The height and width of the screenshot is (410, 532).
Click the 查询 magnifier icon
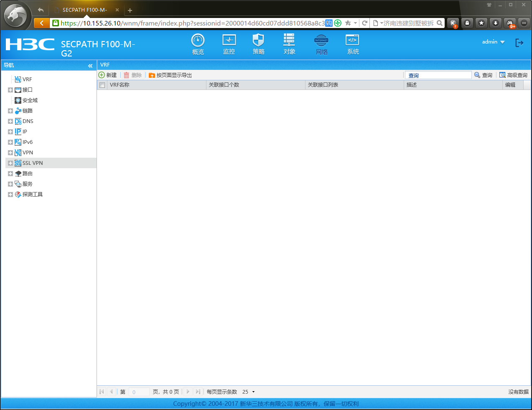pos(477,75)
